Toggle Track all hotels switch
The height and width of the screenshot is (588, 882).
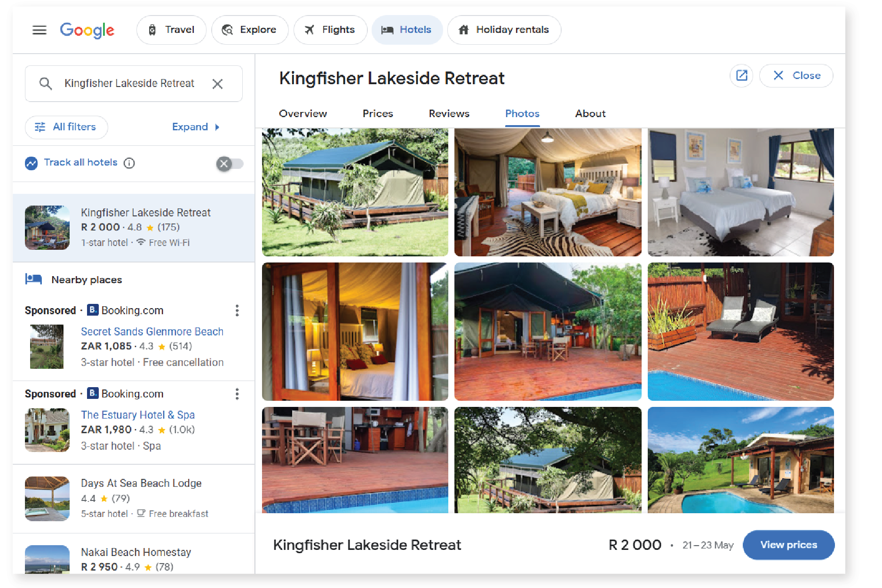pos(230,164)
